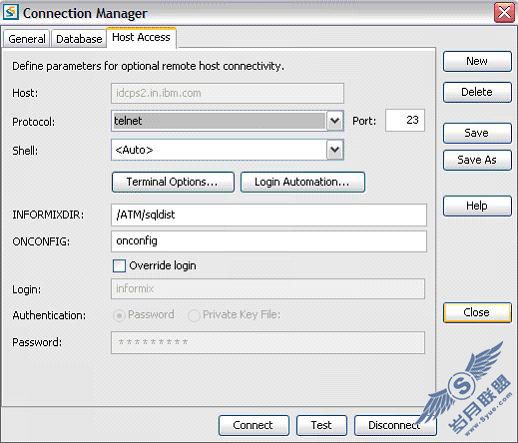518x443 pixels.
Task: Switch to the General tab
Action: tap(27, 39)
